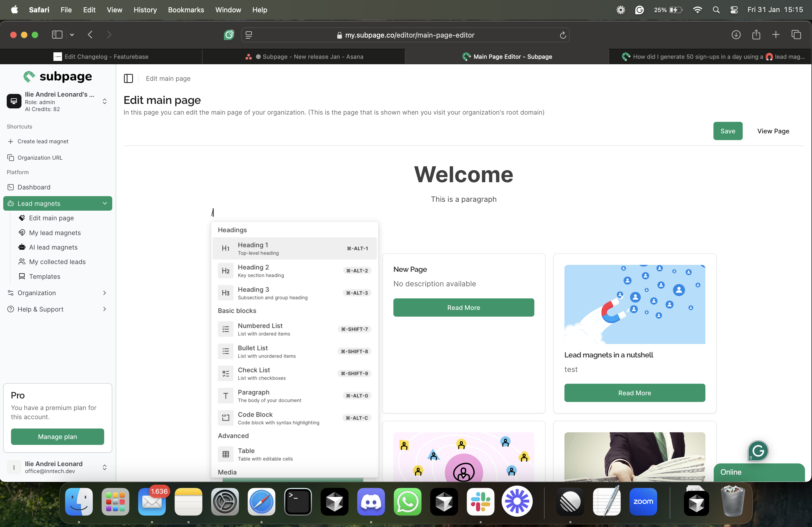Click the View Page button

click(773, 131)
